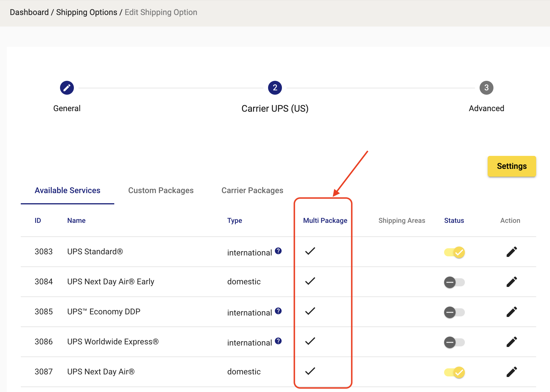This screenshot has width=550, height=392.
Task: Click the General step pencil icon
Action: [x=67, y=88]
